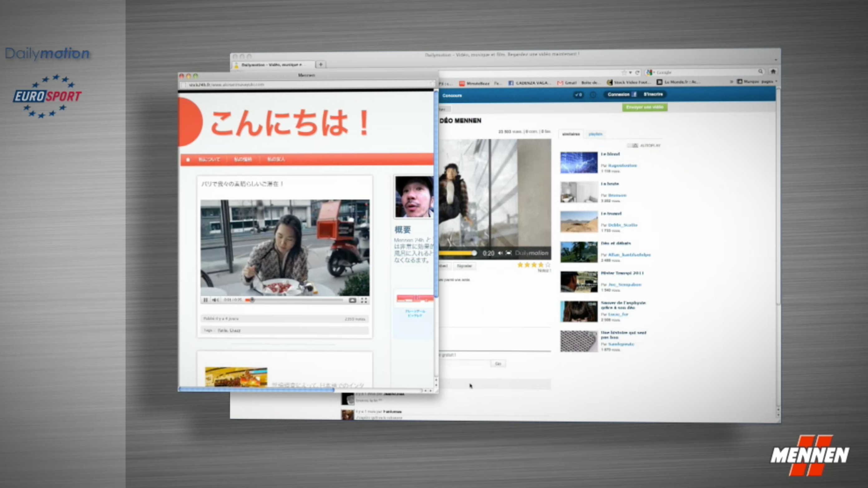Click the S'inscrire link
The image size is (868, 488).
[653, 94]
